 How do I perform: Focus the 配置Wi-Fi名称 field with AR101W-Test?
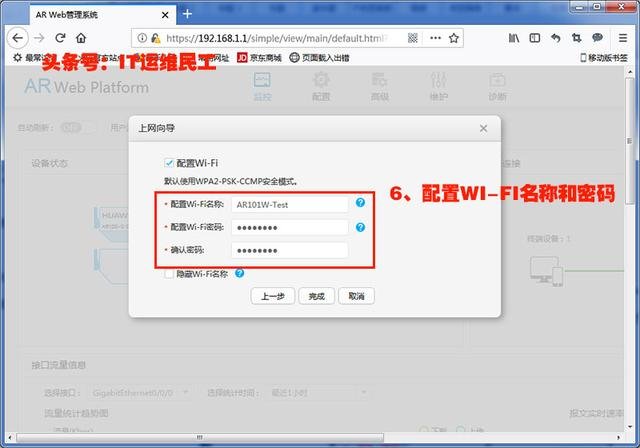coord(289,204)
